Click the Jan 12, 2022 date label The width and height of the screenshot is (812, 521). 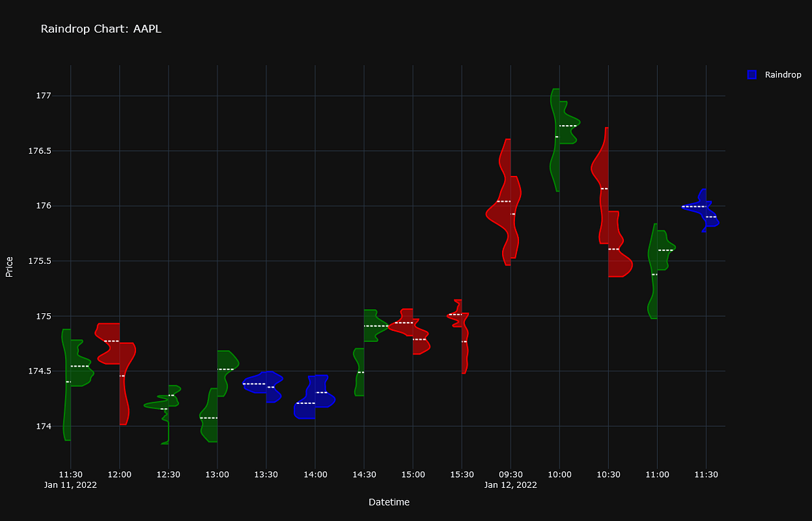[511, 484]
